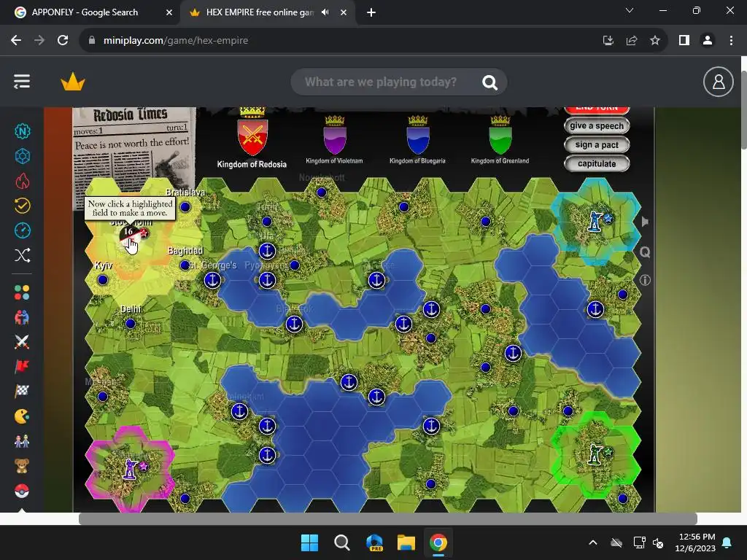Share this page via share icon
The image size is (747, 560).
(632, 41)
